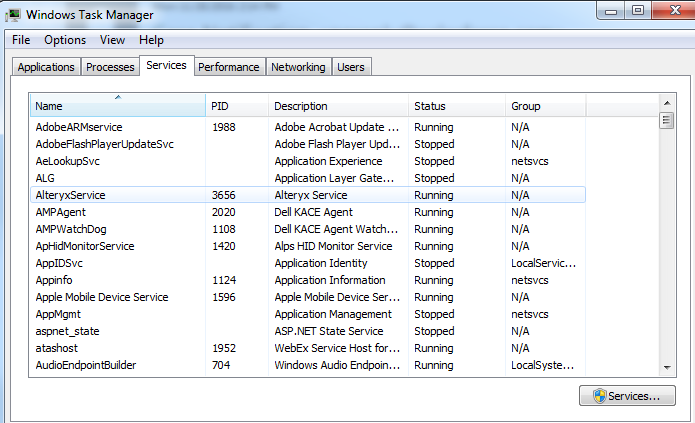The height and width of the screenshot is (423, 695).
Task: Switch to the Performance tab
Action: (229, 67)
